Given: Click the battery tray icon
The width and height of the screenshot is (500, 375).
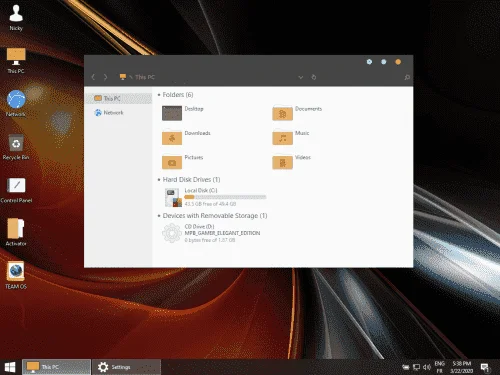Looking at the screenshot, I should click(x=406, y=367).
